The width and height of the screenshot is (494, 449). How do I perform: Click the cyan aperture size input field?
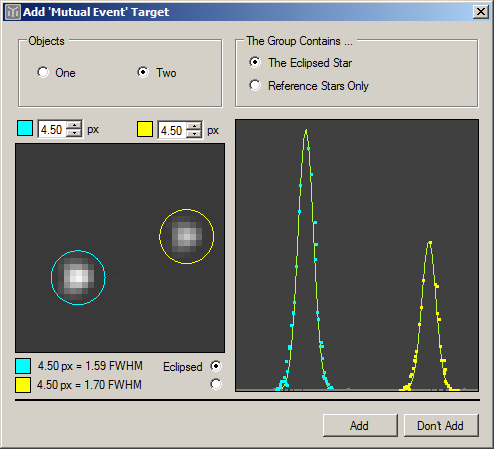53,129
